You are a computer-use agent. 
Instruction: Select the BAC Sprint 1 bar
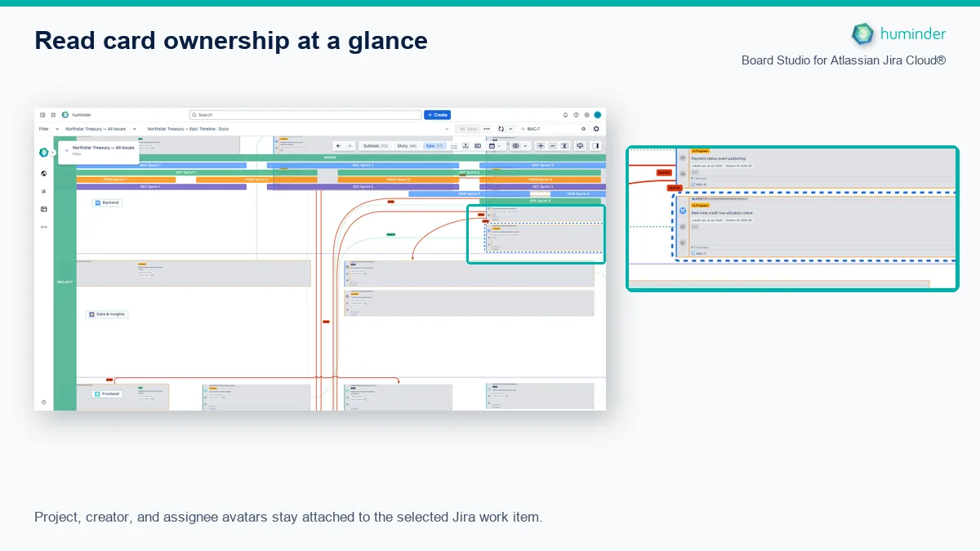point(162,165)
